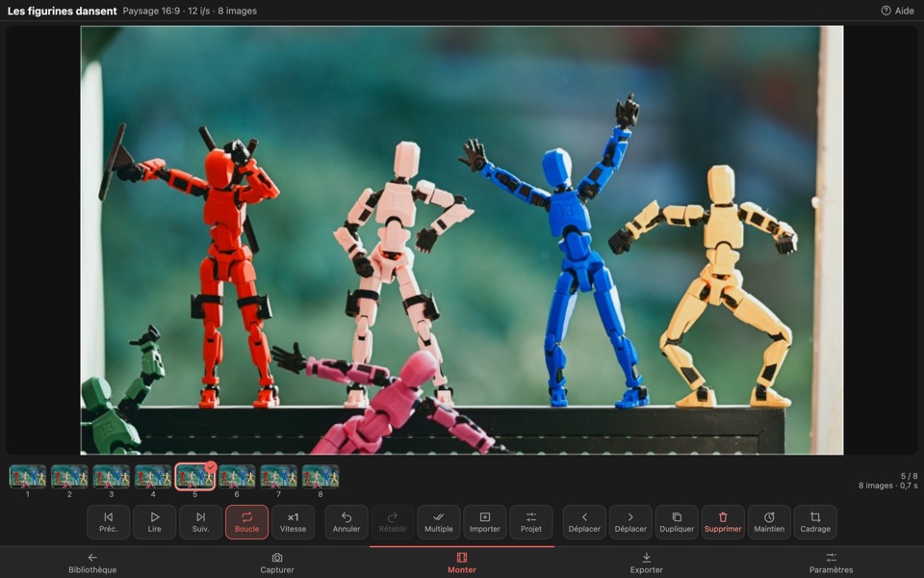Jump to next frame with Suiv.
924x578 pixels.
200,522
